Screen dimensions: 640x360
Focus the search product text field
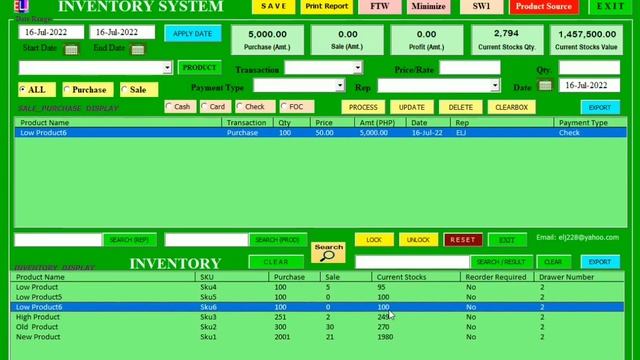click(207, 240)
